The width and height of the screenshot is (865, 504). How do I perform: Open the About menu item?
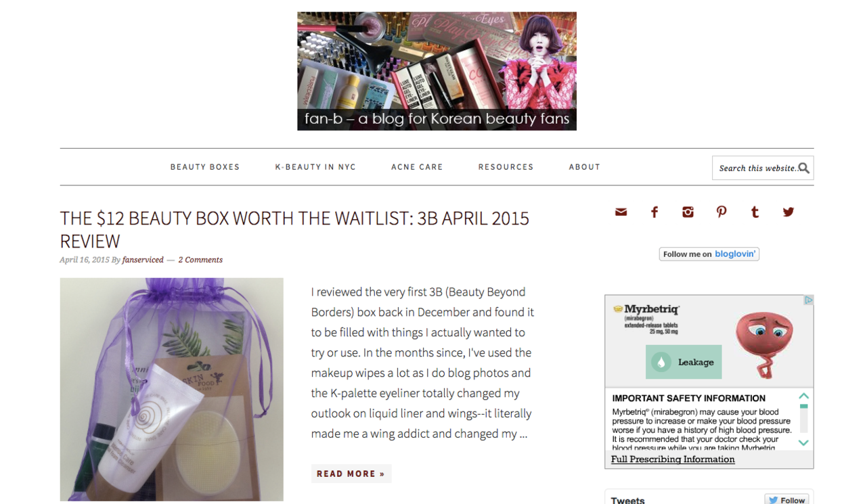(585, 167)
